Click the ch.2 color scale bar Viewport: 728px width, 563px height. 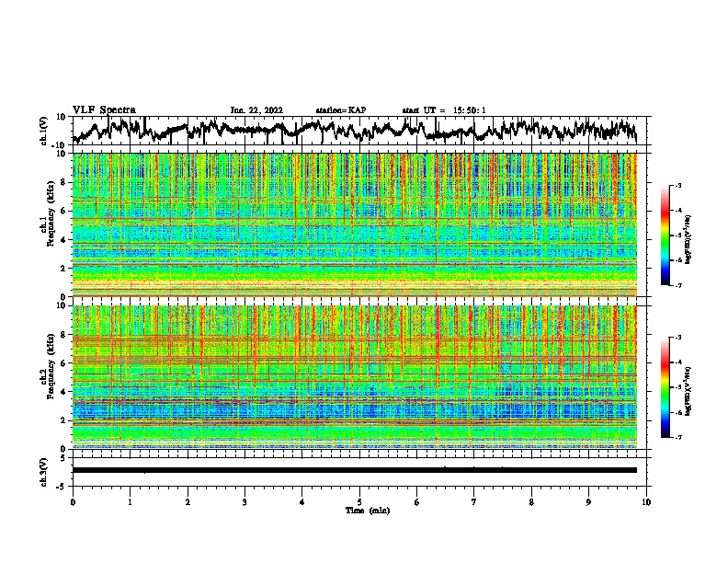(x=665, y=387)
